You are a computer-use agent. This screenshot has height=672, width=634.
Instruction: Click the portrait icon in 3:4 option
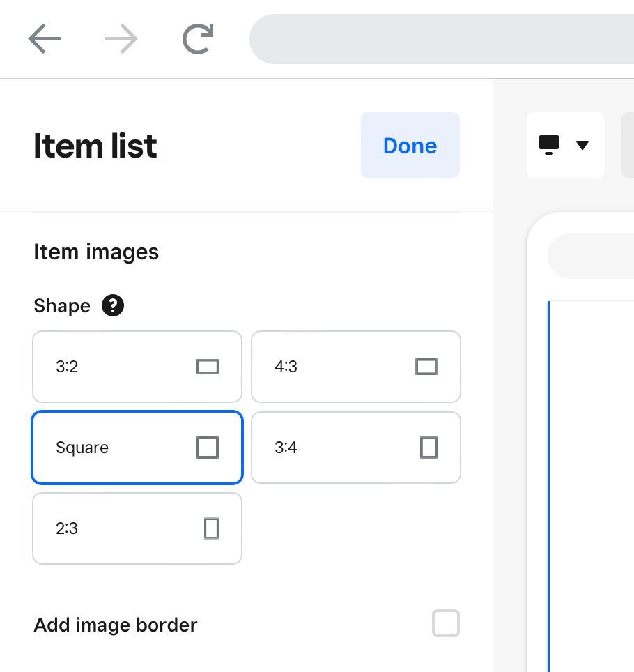click(428, 448)
